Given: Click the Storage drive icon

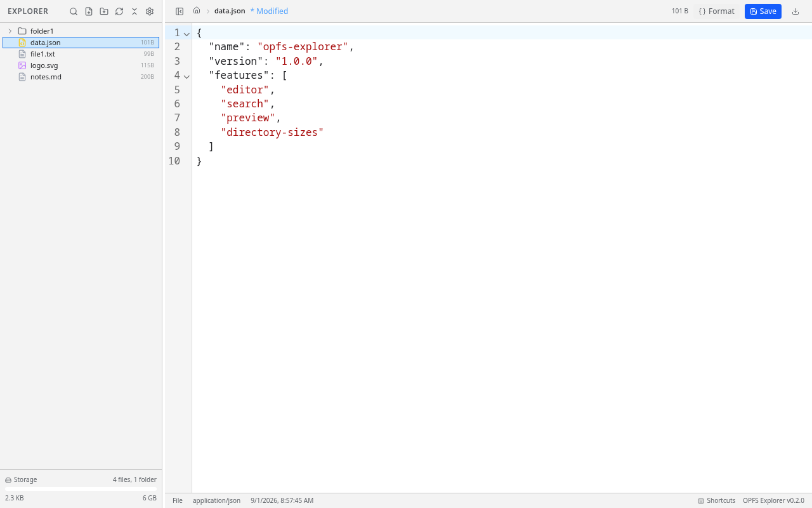Looking at the screenshot, I should 8,480.
